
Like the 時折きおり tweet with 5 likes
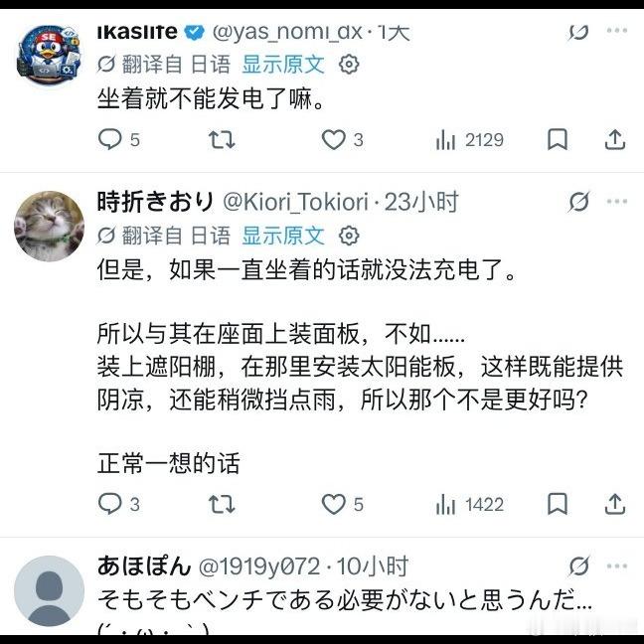tap(333, 505)
